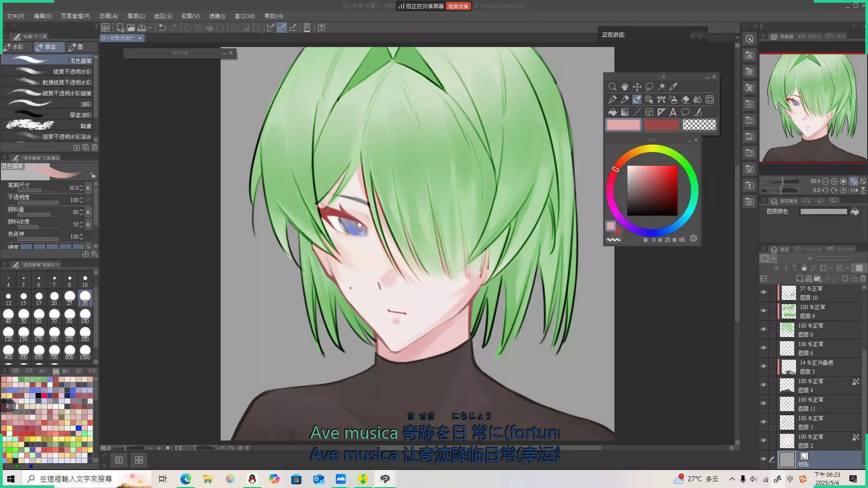The width and height of the screenshot is (868, 488).
Task: Open the 图层(L) menu
Action: coord(136,16)
